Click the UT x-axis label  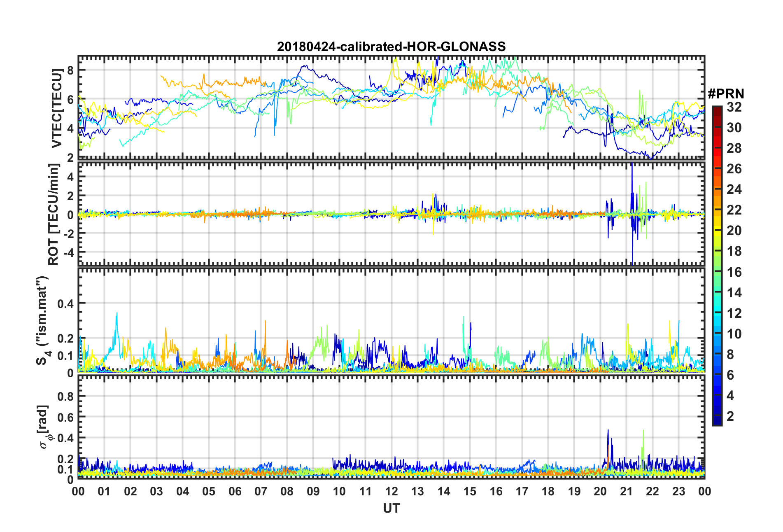click(391, 509)
